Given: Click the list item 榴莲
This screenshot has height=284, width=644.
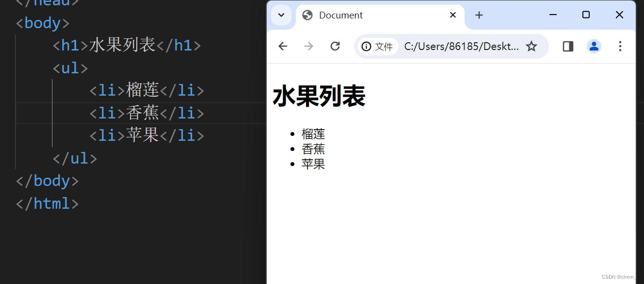Looking at the screenshot, I should click(x=313, y=134).
